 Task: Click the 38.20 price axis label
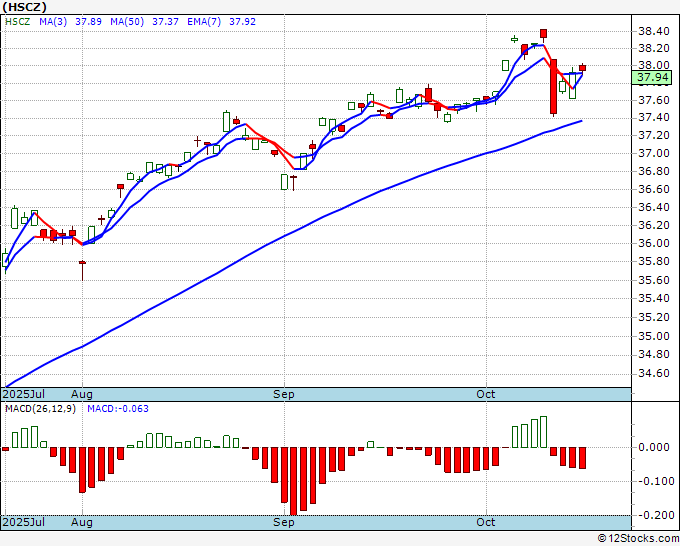coord(653,48)
